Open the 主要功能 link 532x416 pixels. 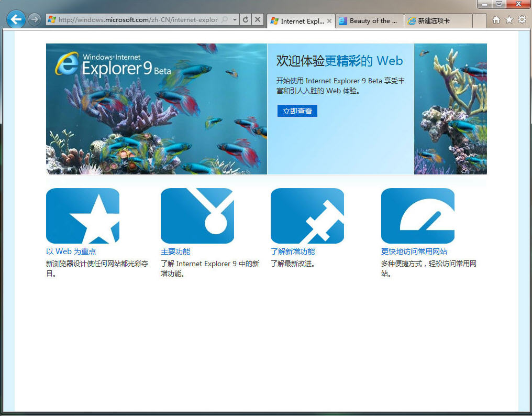(x=175, y=251)
